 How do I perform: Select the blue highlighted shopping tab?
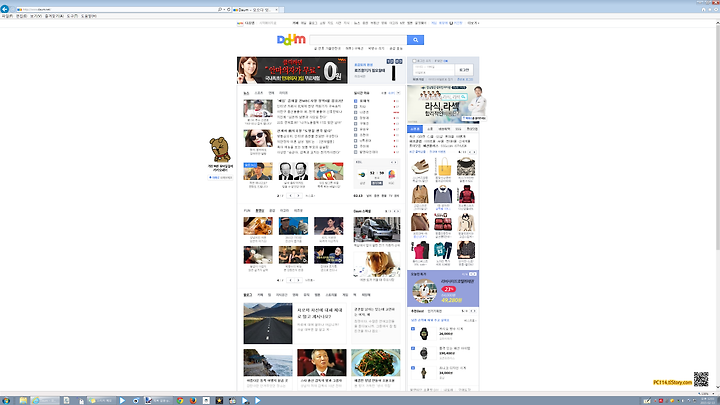[415, 129]
